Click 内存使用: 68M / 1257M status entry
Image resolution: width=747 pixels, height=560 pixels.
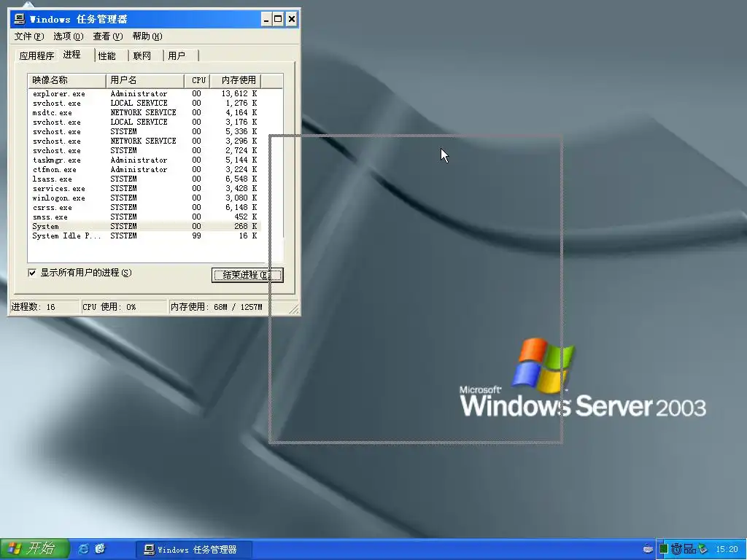[216, 307]
